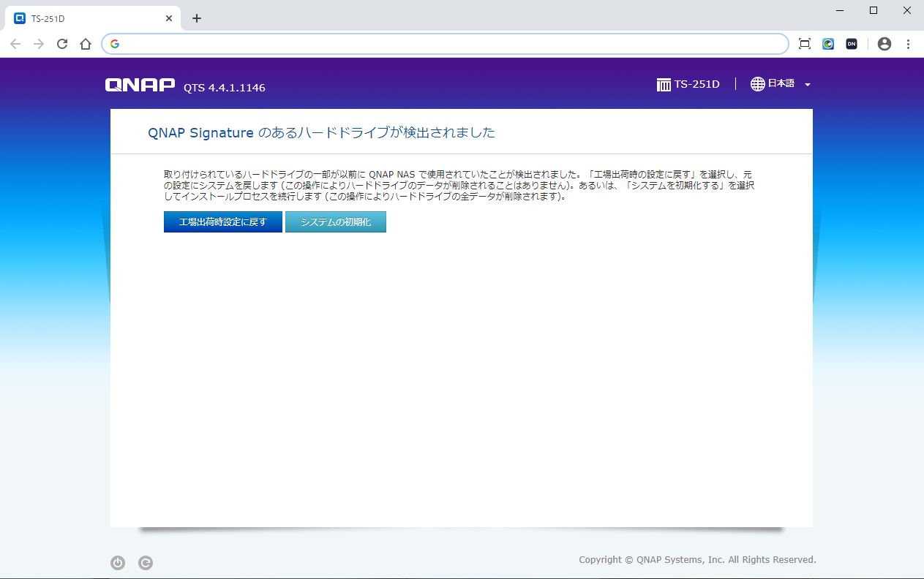This screenshot has width=924, height=579.
Task: Select the TS-251D browser tab
Action: click(88, 18)
